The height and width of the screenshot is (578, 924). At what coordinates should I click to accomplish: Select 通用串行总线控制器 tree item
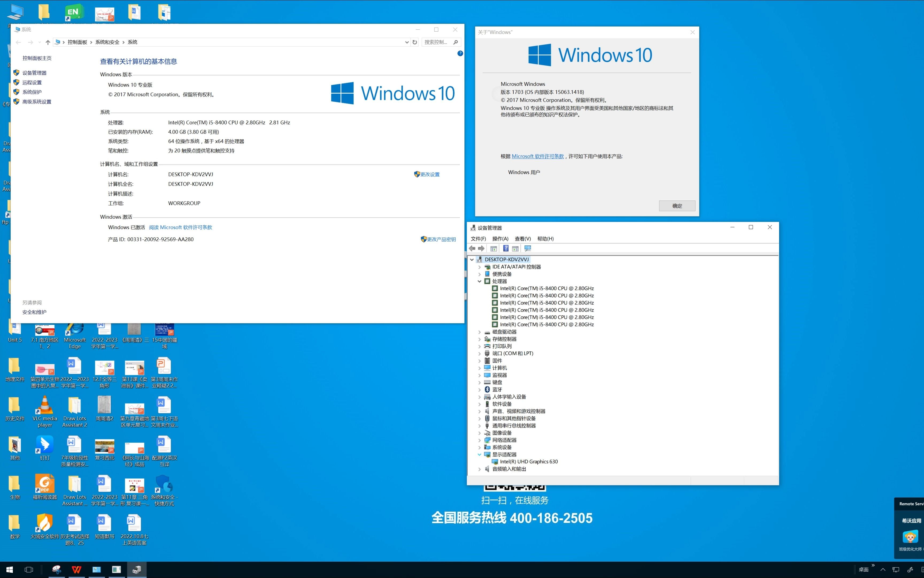514,425
